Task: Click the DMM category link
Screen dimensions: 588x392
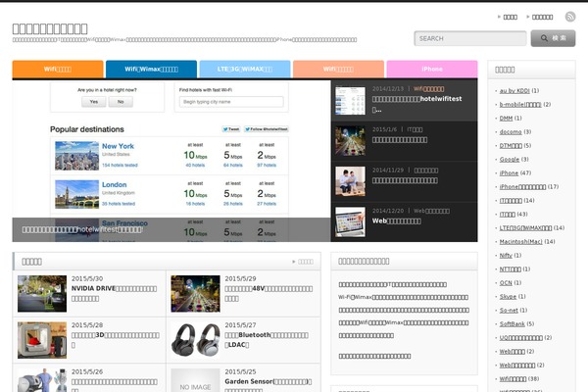Action: 506,119
